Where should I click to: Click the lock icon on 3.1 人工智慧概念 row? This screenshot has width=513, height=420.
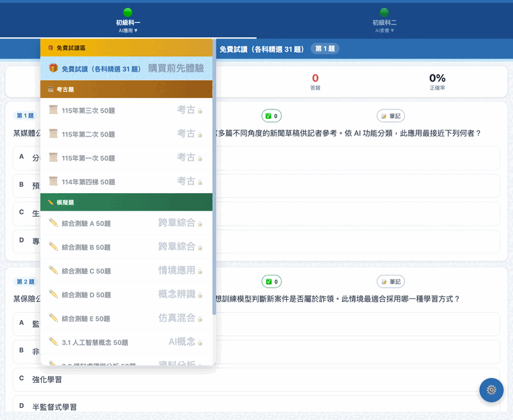(200, 343)
